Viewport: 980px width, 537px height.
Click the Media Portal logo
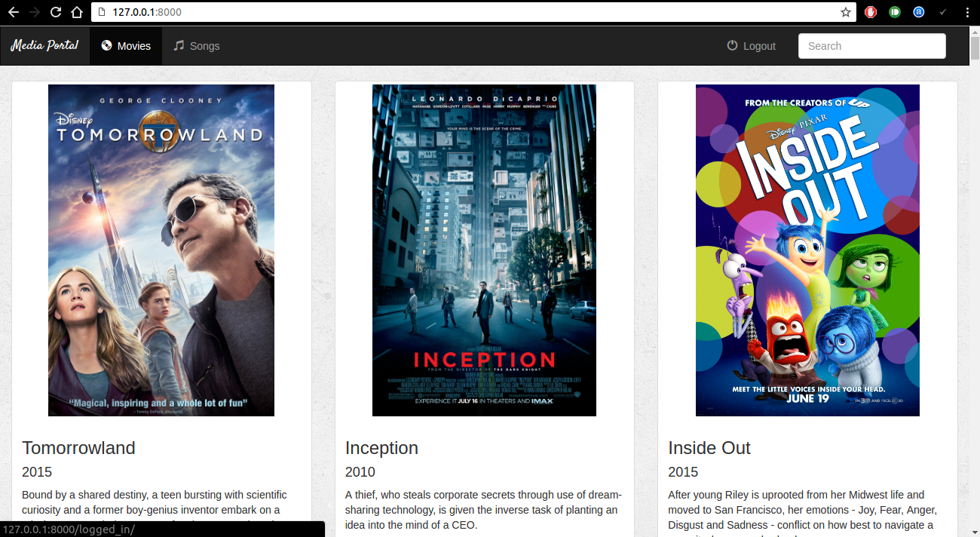click(x=44, y=45)
